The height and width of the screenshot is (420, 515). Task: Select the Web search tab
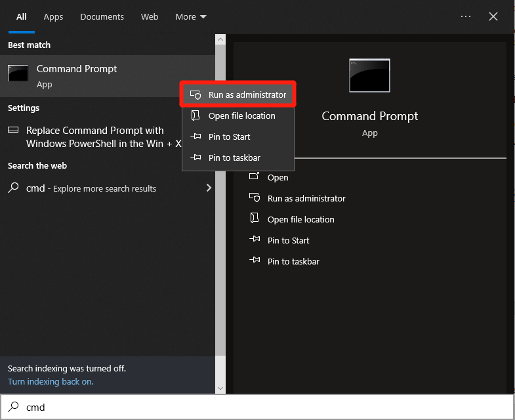pyautogui.click(x=150, y=17)
